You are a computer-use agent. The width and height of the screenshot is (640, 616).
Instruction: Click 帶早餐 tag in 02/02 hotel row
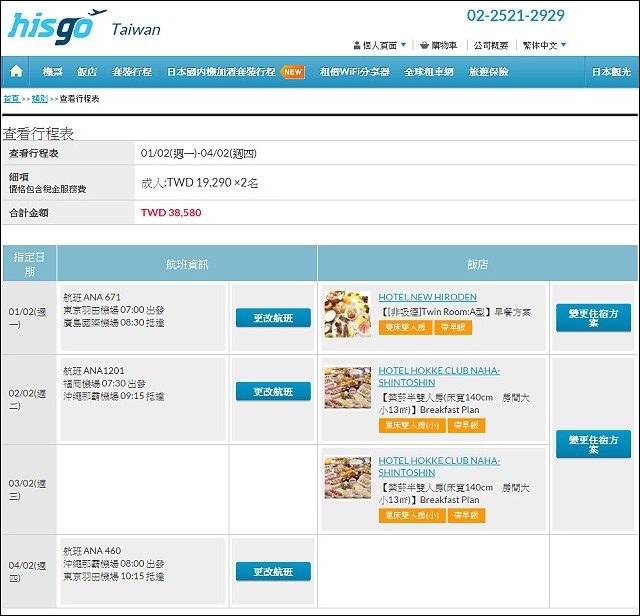[x=466, y=426]
